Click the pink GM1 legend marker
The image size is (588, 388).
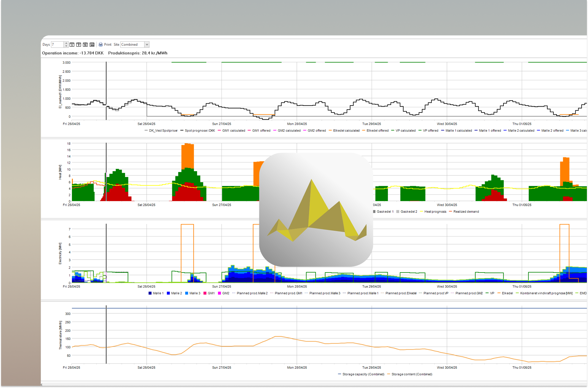click(205, 293)
